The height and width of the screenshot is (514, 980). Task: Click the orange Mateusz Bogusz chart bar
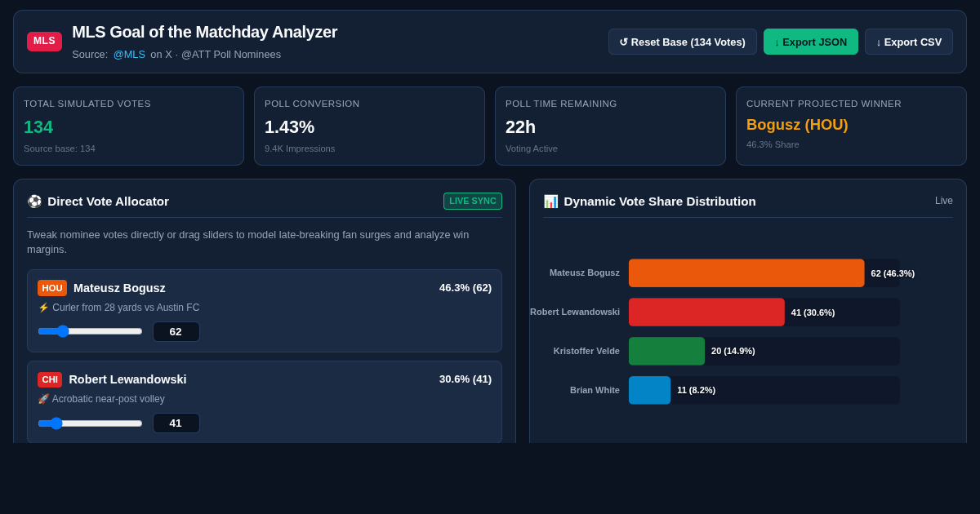point(746,273)
